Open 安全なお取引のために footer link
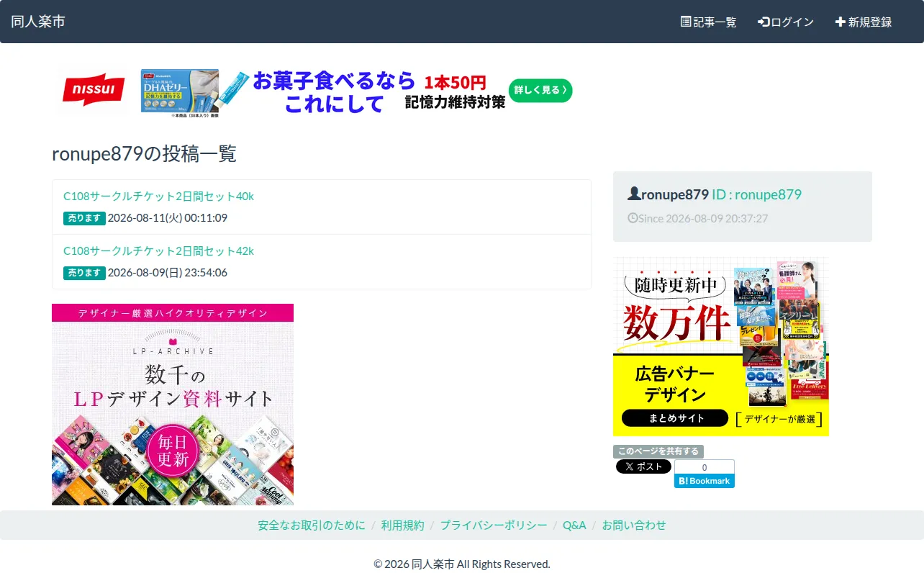The width and height of the screenshot is (924, 573). pos(312,525)
